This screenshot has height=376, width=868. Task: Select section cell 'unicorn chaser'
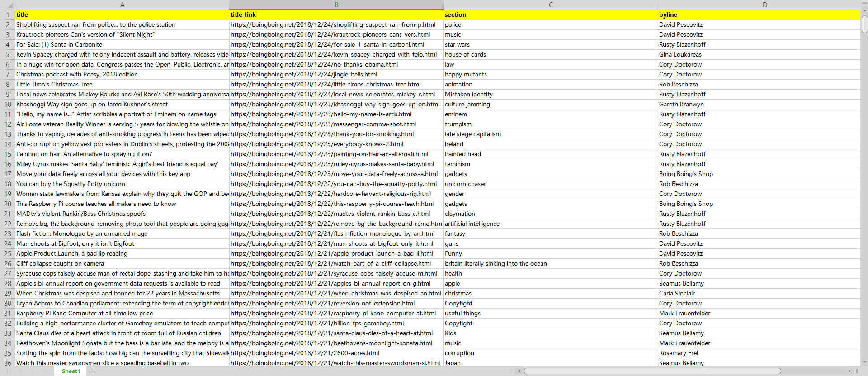[551, 184]
